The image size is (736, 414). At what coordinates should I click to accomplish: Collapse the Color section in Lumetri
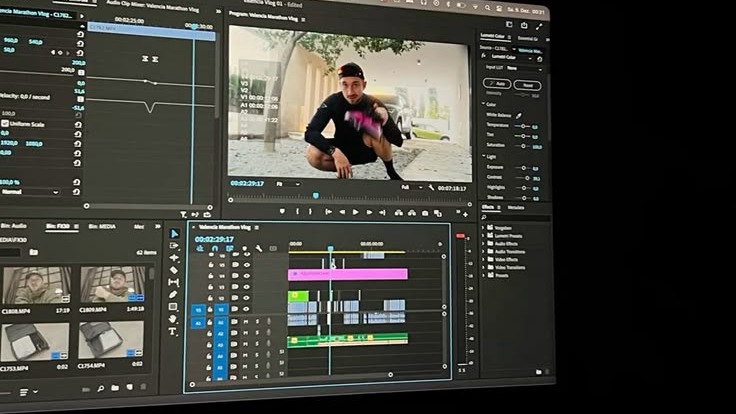(483, 104)
